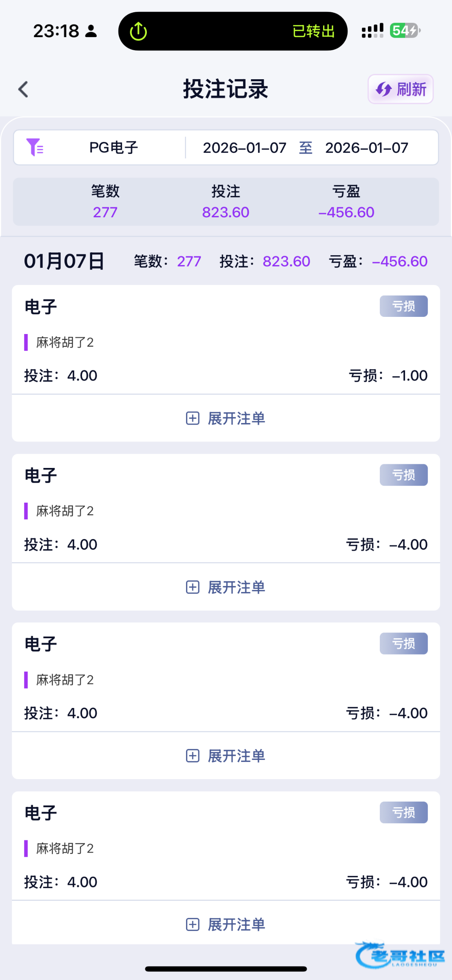Screen dimensions: 452x980
Task: Tap 亏损 badge on second card
Action: 403,475
